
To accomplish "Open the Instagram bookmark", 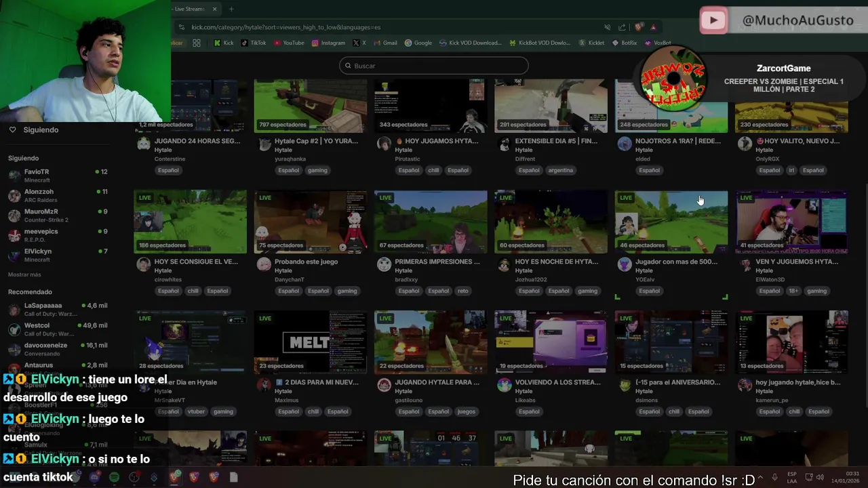I will pyautogui.click(x=328, y=43).
